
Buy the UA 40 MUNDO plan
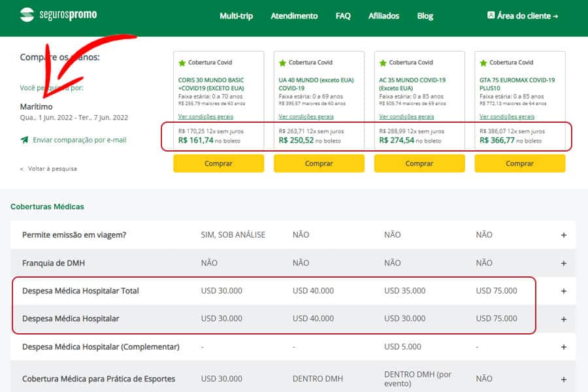click(319, 163)
